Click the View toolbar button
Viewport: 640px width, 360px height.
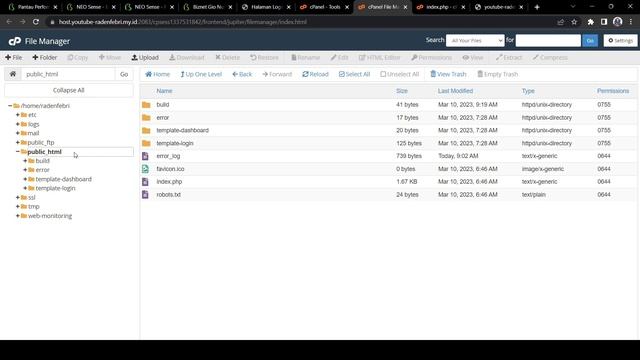coord(473,58)
